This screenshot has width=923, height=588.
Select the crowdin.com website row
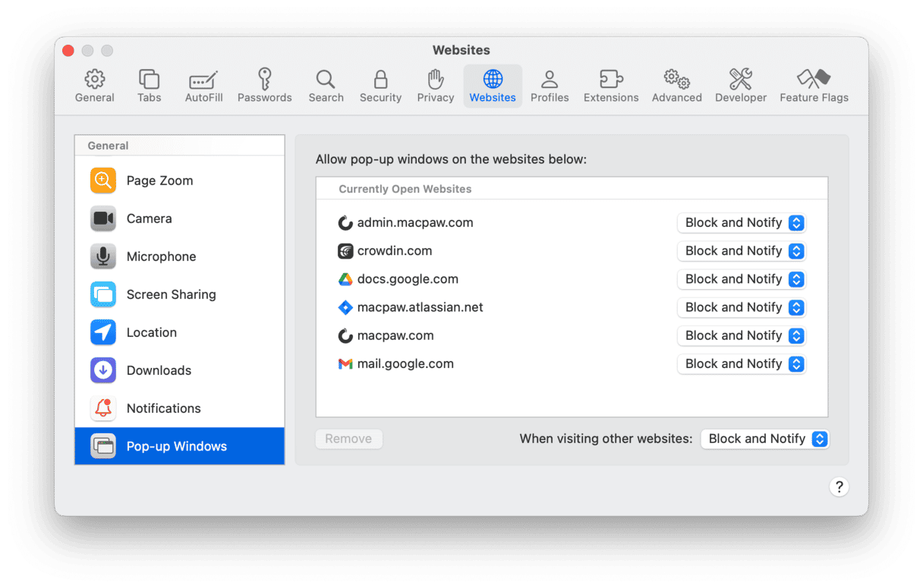tap(395, 251)
